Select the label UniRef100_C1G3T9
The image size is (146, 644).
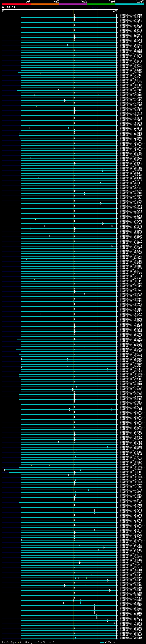(x=131, y=60)
